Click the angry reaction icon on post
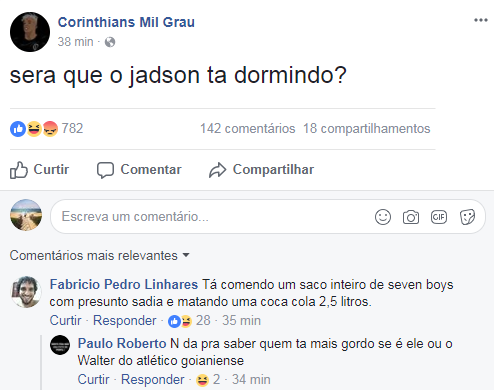Viewport: 494px width, 390px height. pyautogui.click(x=50, y=129)
